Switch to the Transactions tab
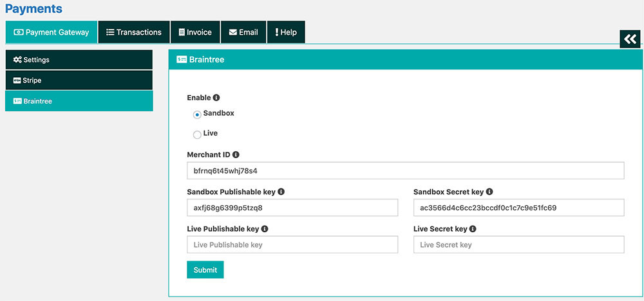The height and width of the screenshot is (301, 644). pyautogui.click(x=134, y=32)
